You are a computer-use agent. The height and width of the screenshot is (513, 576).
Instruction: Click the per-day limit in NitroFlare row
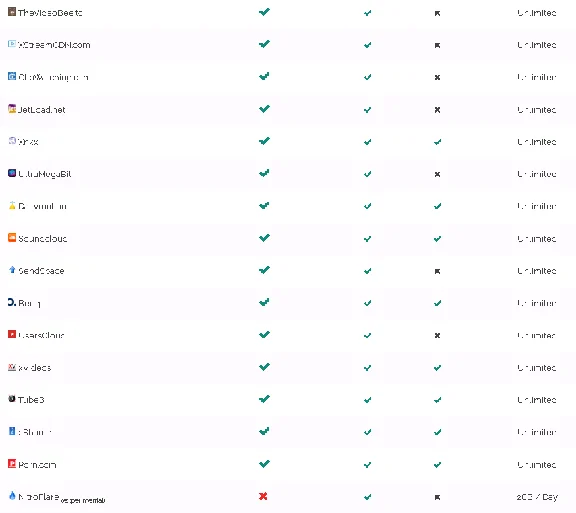coord(537,497)
